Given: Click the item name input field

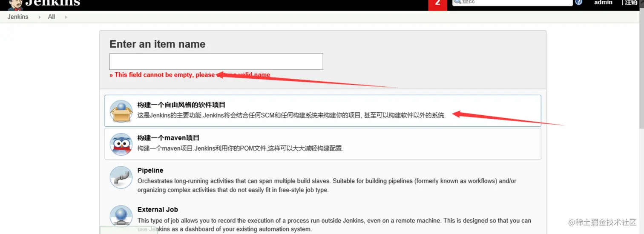Looking at the screenshot, I should click(216, 61).
